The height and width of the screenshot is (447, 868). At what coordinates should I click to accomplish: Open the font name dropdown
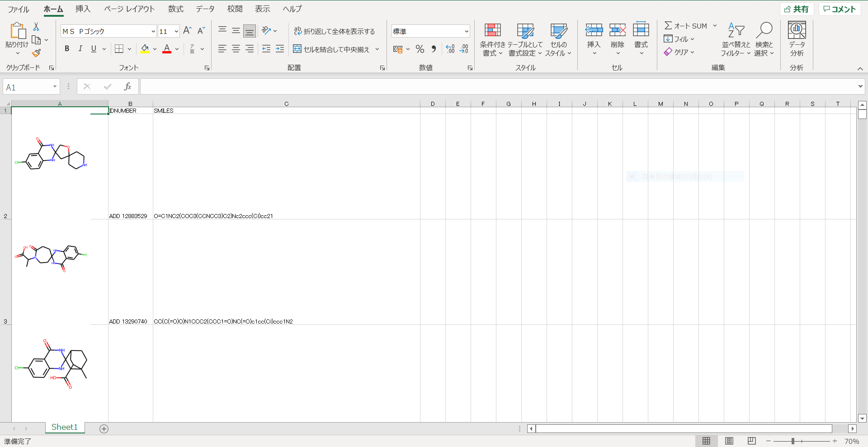pos(153,31)
